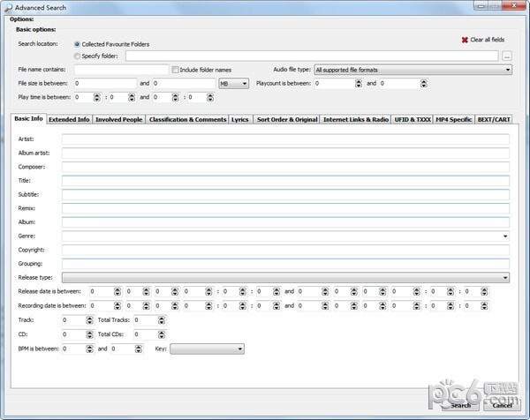The image size is (530, 420).
Task: Click the Cancel button
Action: pyautogui.click(x=502, y=405)
